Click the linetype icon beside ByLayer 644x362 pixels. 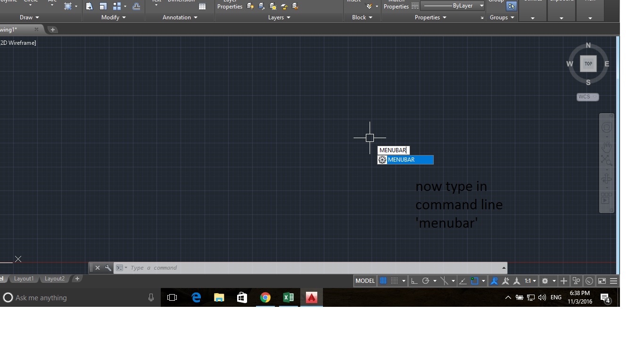tap(415, 6)
